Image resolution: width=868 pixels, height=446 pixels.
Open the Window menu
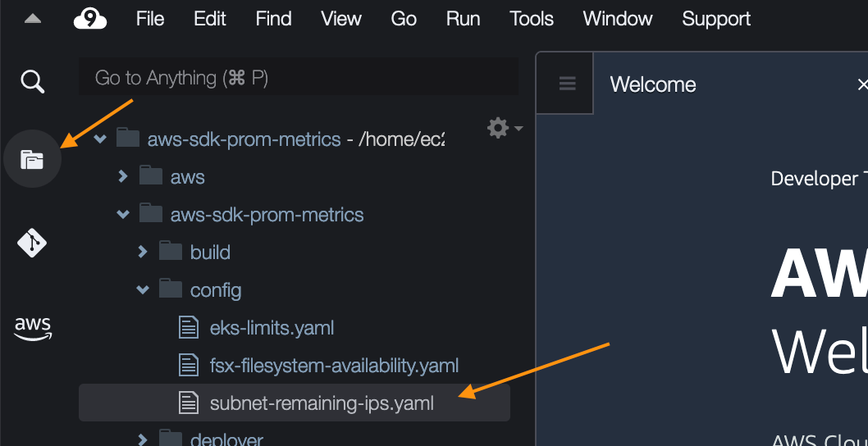coord(618,19)
